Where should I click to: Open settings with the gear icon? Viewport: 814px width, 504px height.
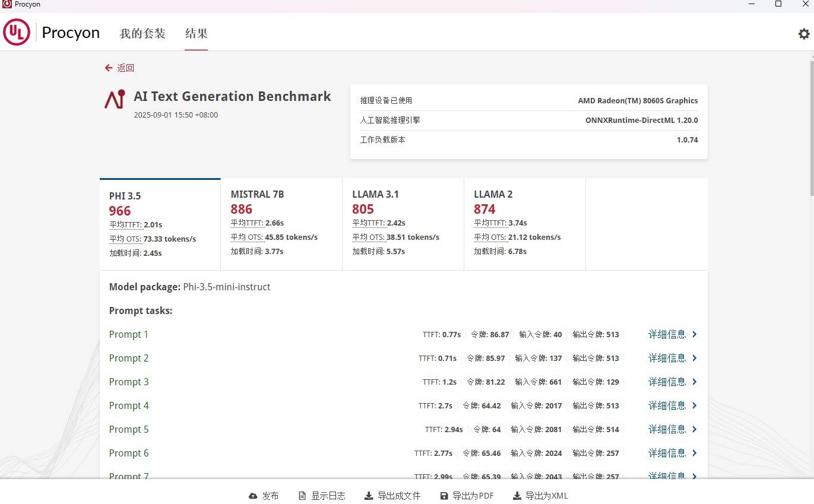[x=803, y=34]
